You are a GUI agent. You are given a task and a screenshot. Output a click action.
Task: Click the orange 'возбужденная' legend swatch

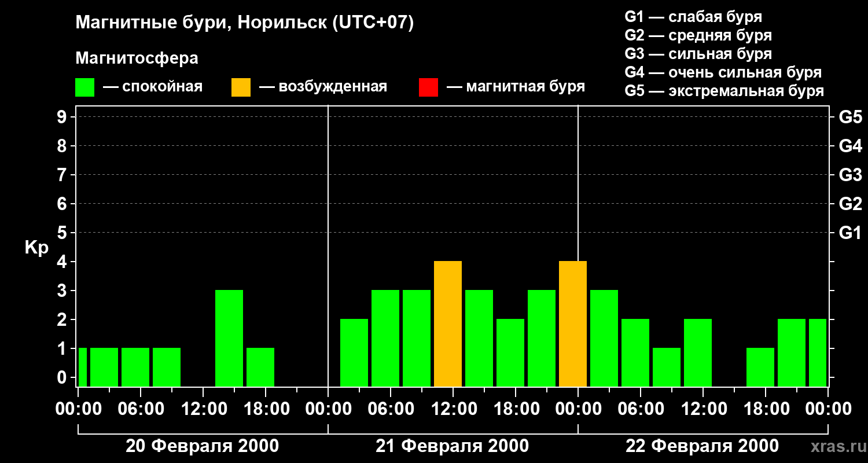coord(241,87)
